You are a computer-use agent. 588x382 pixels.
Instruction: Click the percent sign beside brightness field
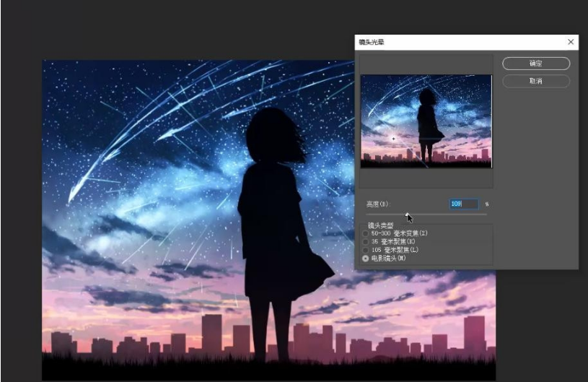pos(486,204)
